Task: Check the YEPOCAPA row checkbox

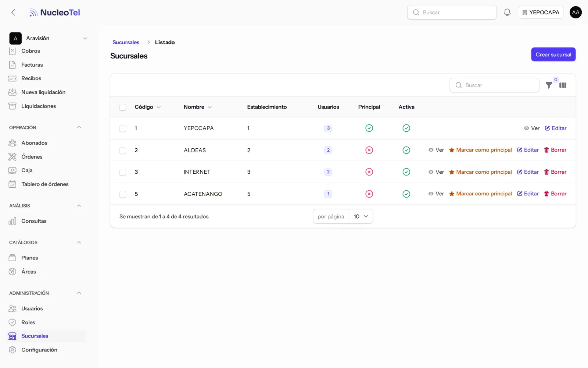Action: click(x=123, y=128)
